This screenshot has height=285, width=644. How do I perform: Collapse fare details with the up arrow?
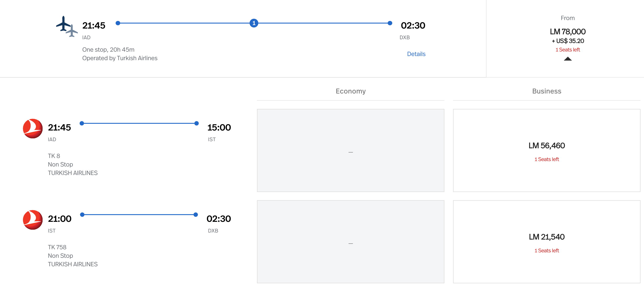[x=567, y=59]
